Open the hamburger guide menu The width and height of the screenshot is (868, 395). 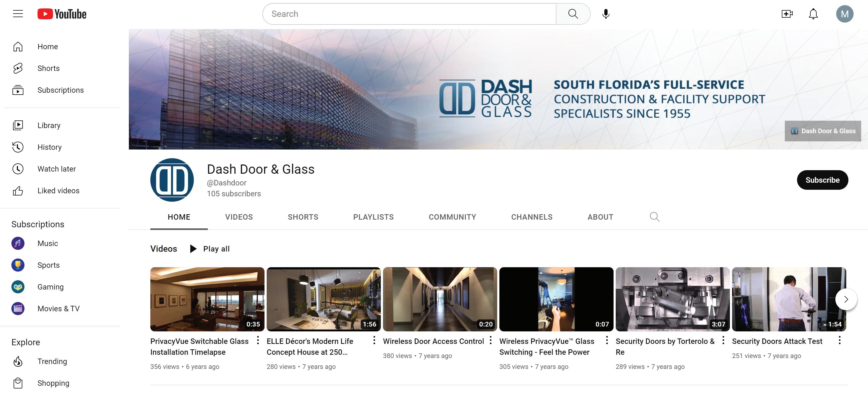tap(18, 14)
